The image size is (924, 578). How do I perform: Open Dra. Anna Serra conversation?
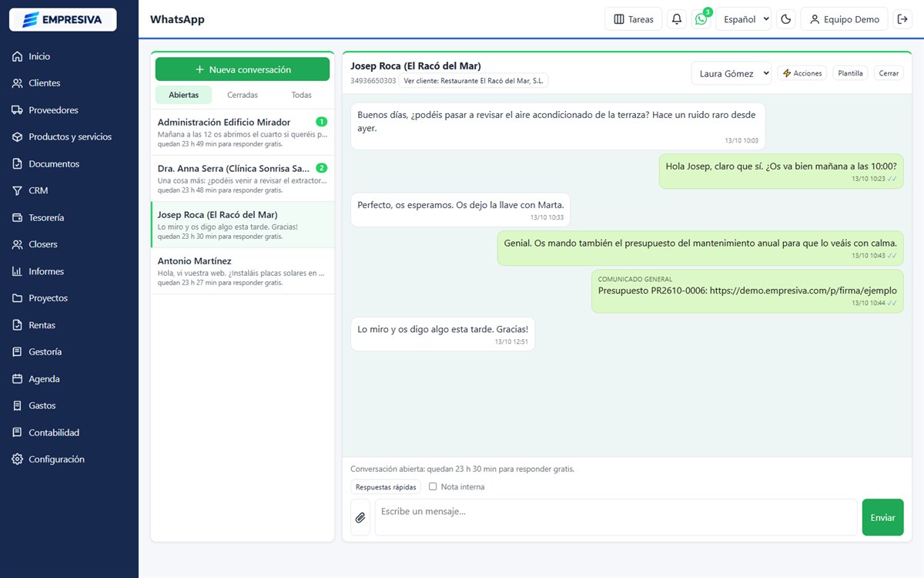[243, 179]
